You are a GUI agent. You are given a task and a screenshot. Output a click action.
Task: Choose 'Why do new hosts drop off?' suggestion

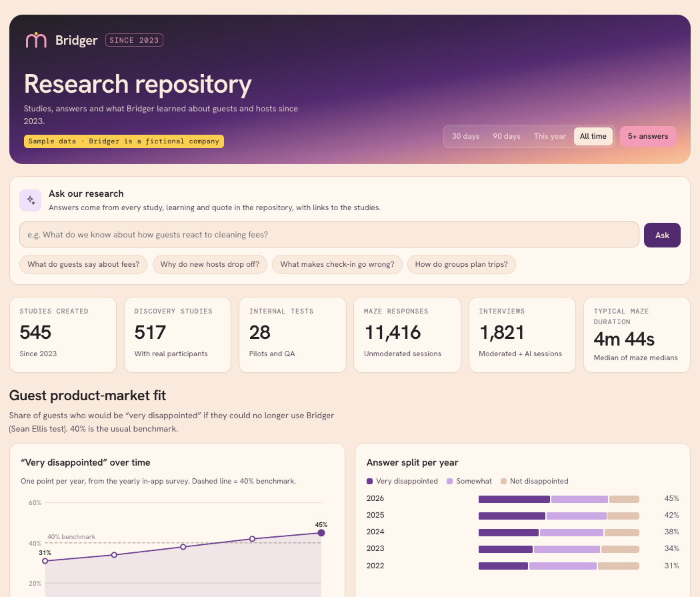pos(210,264)
